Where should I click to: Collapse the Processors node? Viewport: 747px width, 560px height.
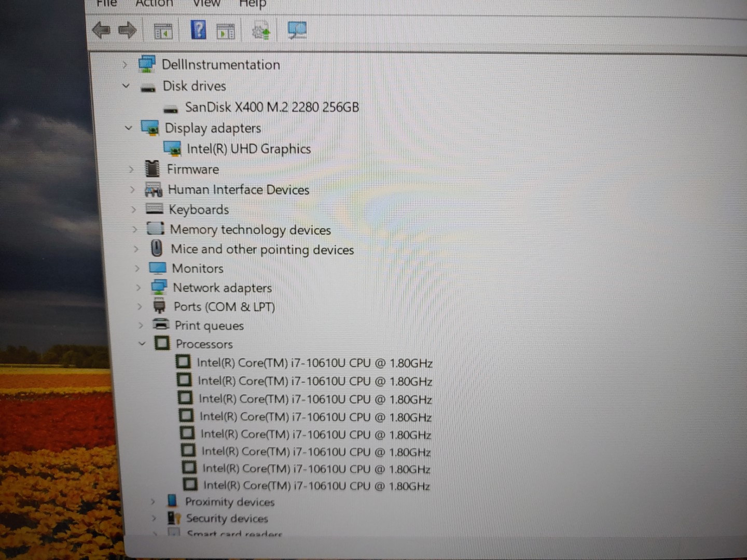click(142, 343)
